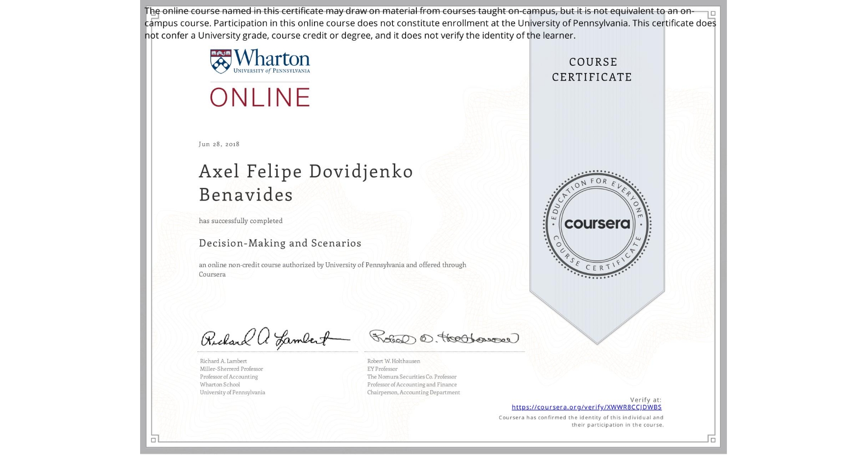This screenshot has height=455, width=868.
Task: Click the date Jun 28, 2018
Action: (219, 144)
